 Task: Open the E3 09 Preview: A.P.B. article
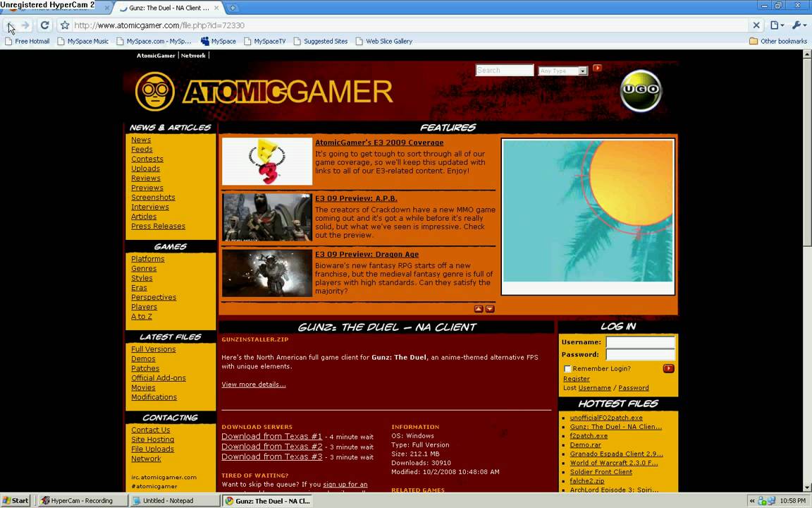356,198
